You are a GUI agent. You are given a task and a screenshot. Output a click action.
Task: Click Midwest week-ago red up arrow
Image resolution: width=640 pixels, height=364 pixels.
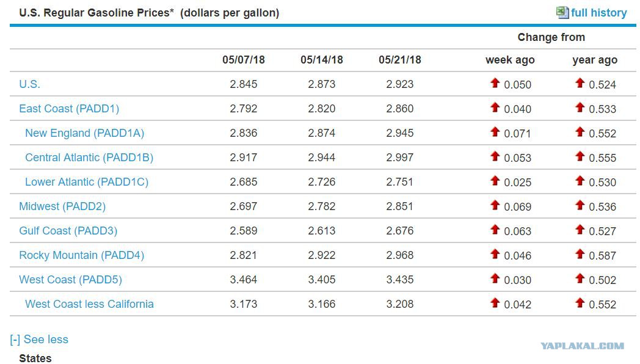point(495,206)
